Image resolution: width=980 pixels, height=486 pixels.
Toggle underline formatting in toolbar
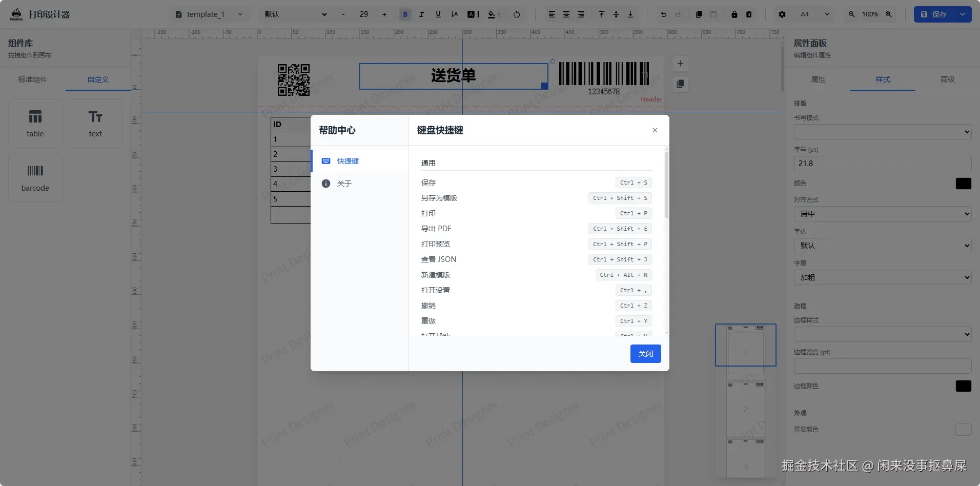(x=438, y=14)
